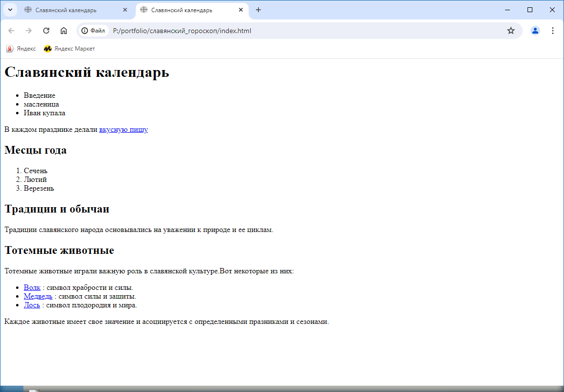Follow the вкусную пищу link

[124, 130]
